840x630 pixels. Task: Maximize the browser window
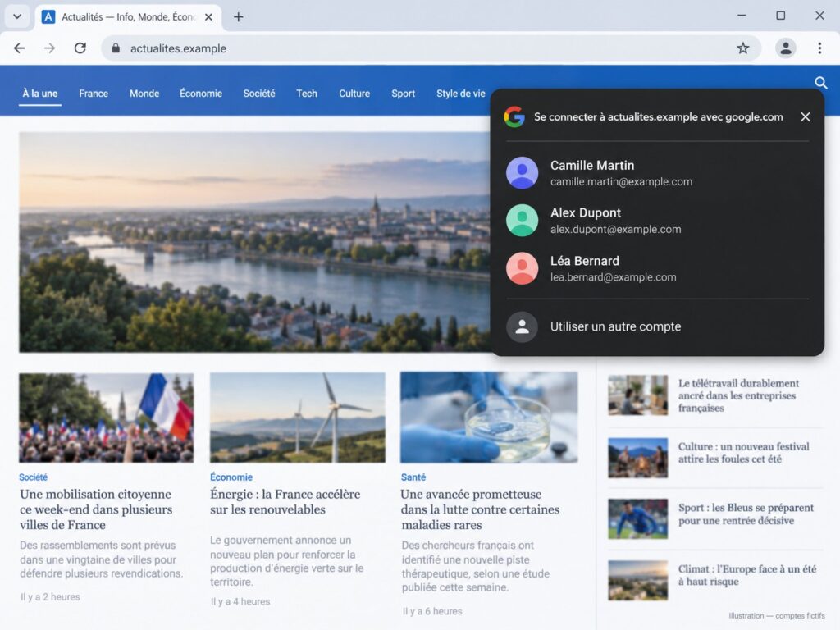(781, 16)
